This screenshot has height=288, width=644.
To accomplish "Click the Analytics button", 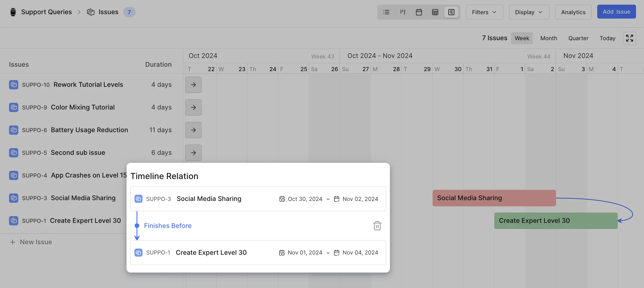I will [x=573, y=12].
